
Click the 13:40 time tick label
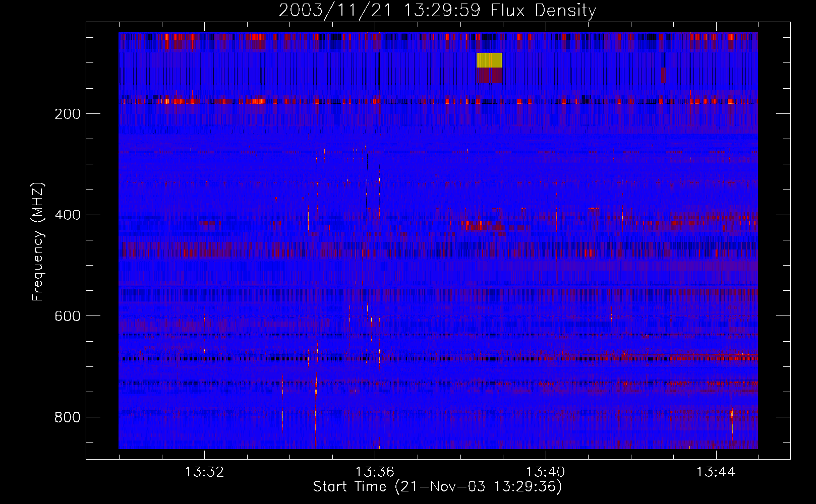point(545,472)
